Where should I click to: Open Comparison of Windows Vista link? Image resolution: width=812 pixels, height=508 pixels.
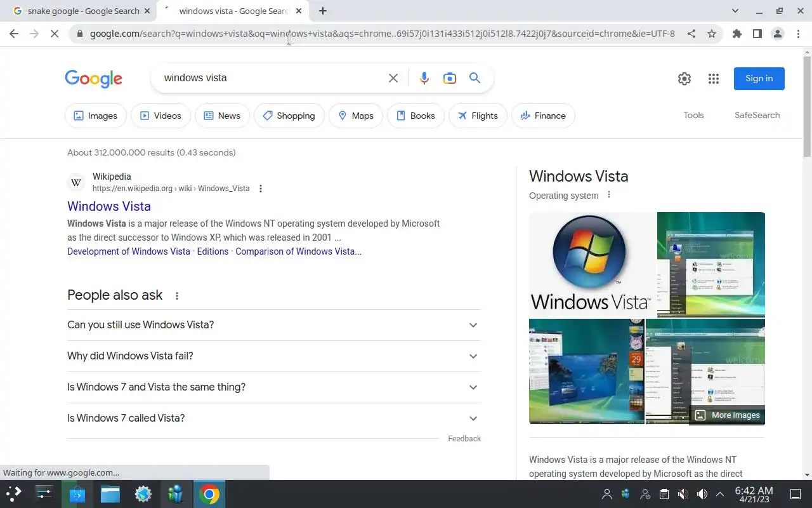(x=298, y=251)
